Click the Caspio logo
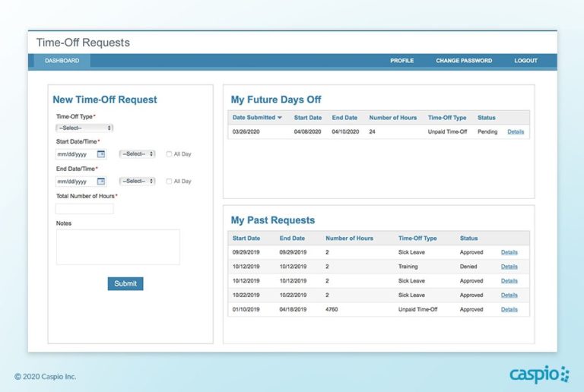Screen dimensions: 584x392 point(539,374)
